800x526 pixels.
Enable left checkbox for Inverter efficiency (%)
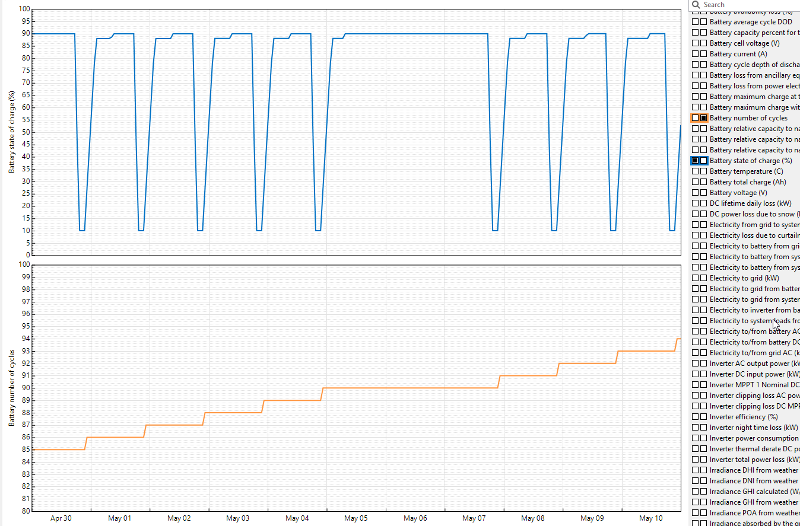pos(695,416)
